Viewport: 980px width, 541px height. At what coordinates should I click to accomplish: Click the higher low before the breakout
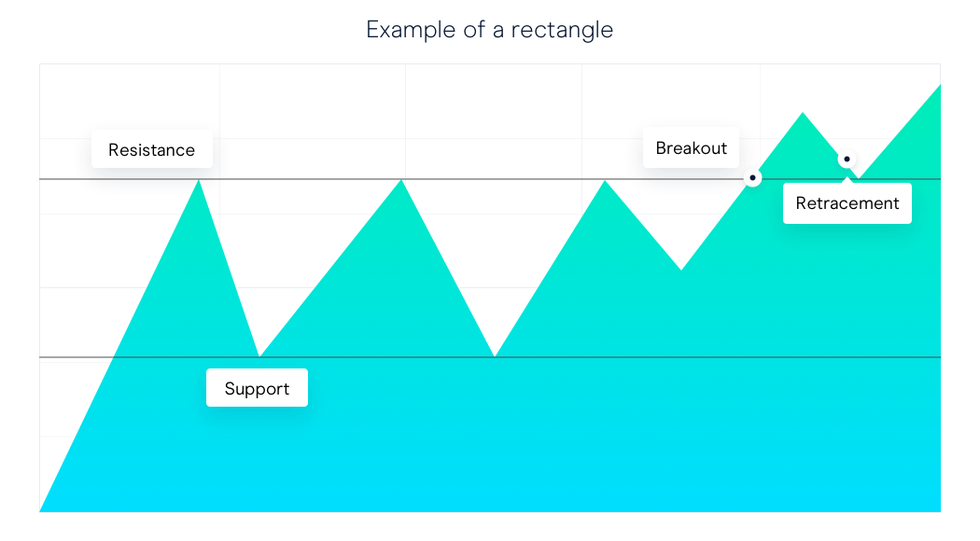point(681,270)
